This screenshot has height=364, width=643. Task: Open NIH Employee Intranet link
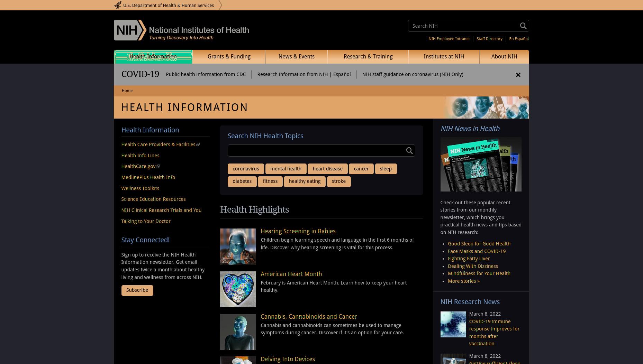[x=449, y=39]
